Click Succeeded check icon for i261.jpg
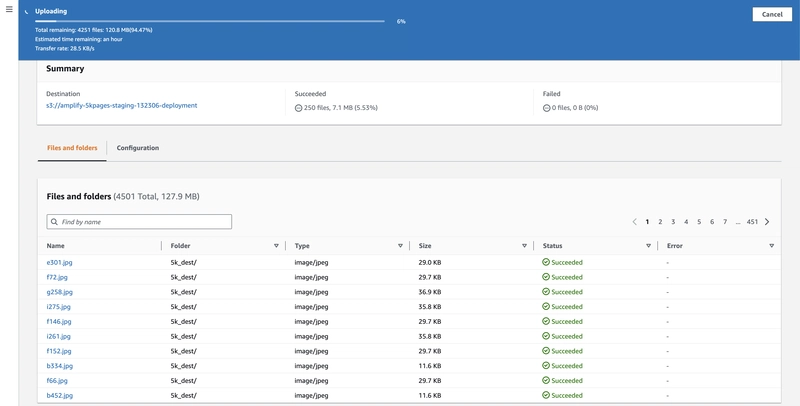Screen dimensions: 800x406 [546, 336]
